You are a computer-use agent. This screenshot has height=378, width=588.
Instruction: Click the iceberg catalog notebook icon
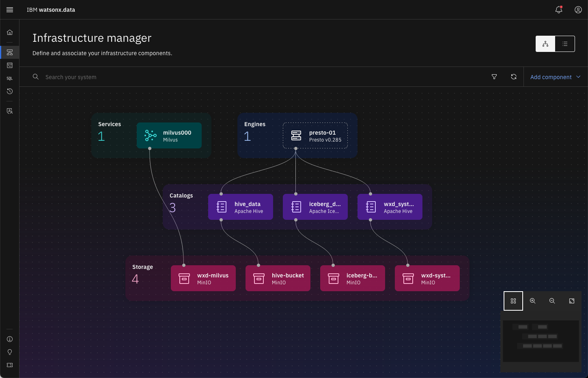tap(296, 207)
